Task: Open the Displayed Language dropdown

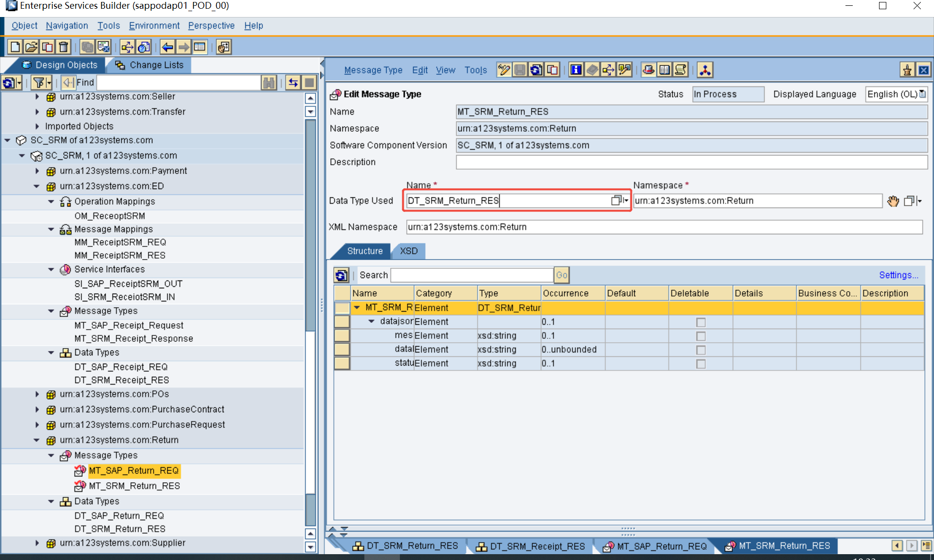Action: coord(922,94)
